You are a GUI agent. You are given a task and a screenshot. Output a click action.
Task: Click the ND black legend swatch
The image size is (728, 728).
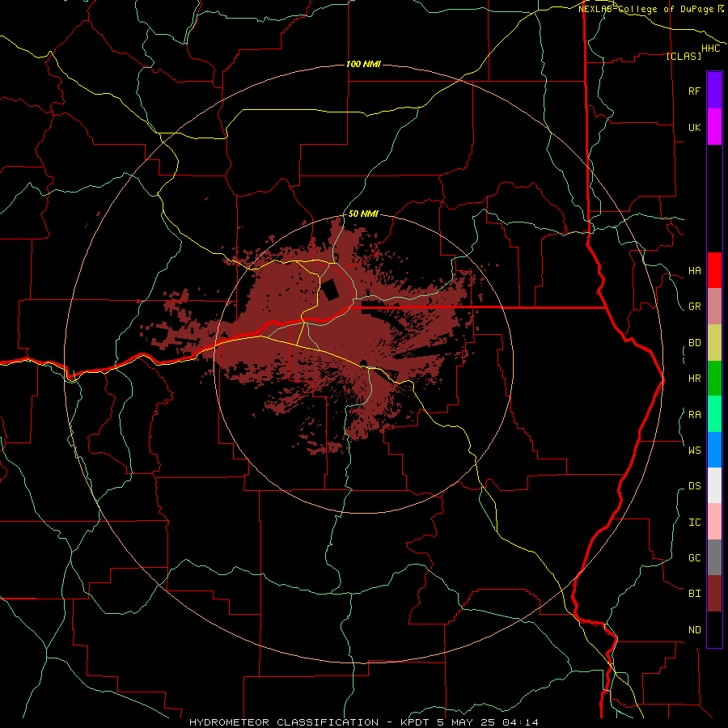click(714, 629)
